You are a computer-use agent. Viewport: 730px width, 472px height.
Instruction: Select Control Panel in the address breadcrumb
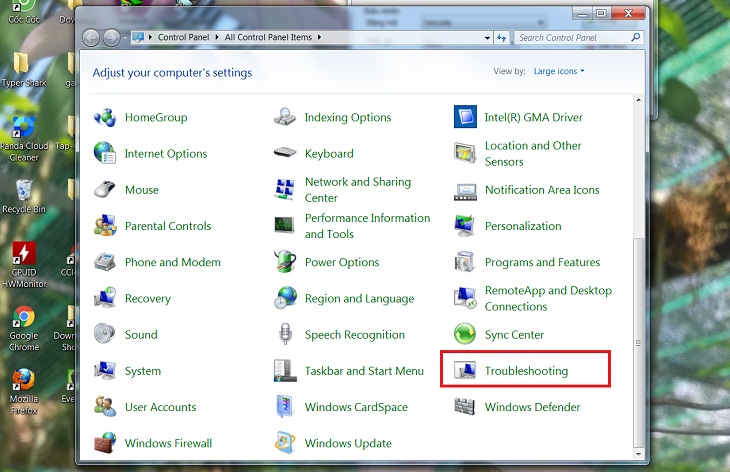(184, 38)
